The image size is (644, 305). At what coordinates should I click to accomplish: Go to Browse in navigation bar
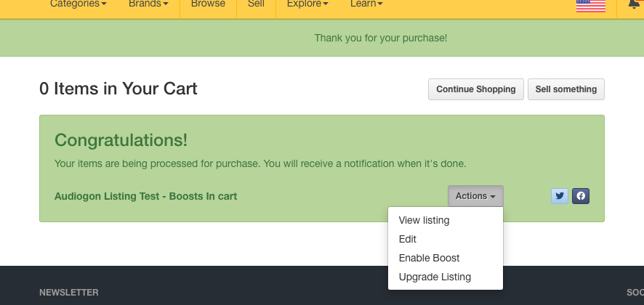click(208, 4)
